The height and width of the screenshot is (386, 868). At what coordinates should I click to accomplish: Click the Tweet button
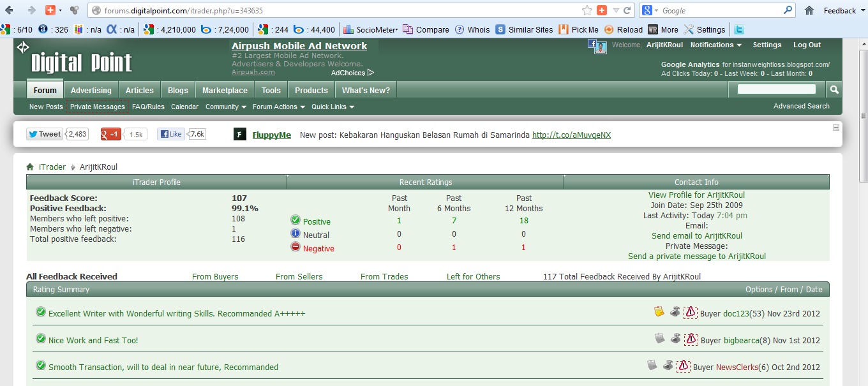[x=45, y=134]
